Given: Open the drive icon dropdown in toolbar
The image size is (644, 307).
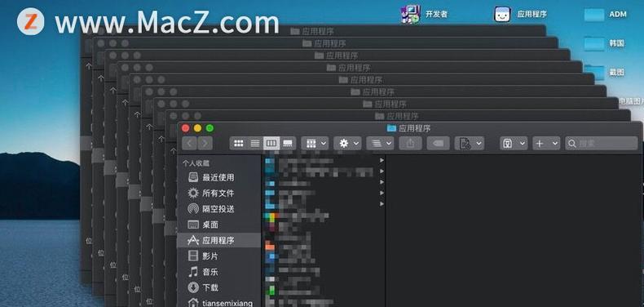Looking at the screenshot, I should click(x=514, y=143).
